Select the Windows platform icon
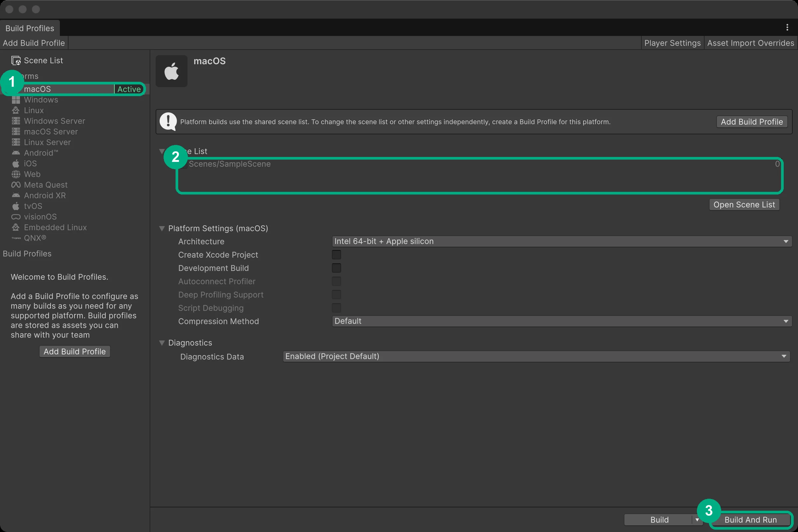 pos(16,100)
